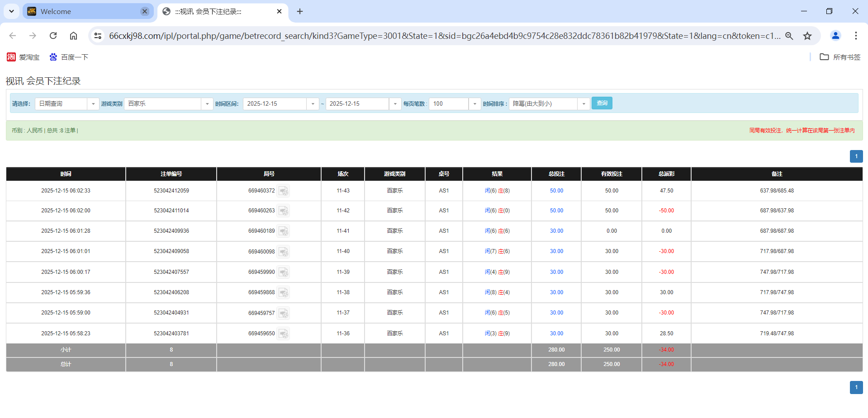Reload the page

pyautogui.click(x=53, y=36)
